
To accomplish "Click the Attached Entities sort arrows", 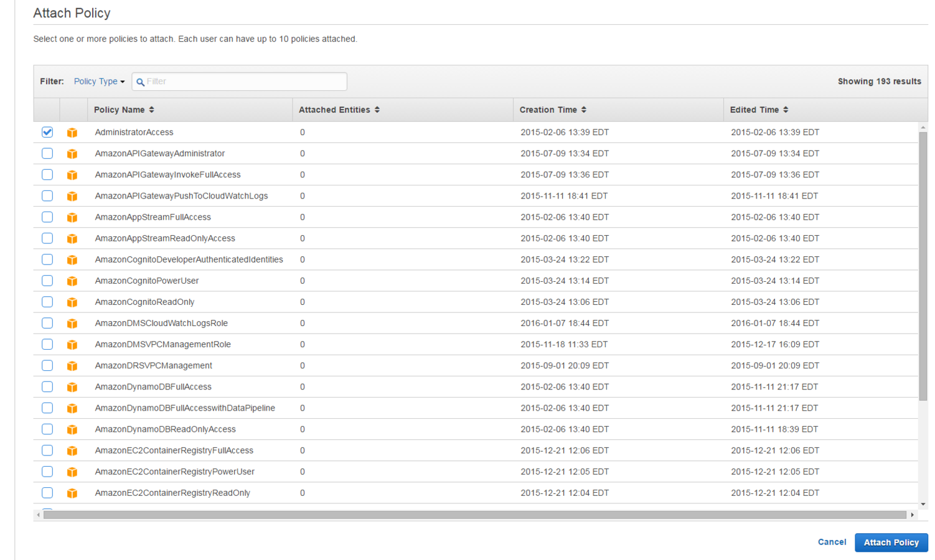I will (x=377, y=110).
